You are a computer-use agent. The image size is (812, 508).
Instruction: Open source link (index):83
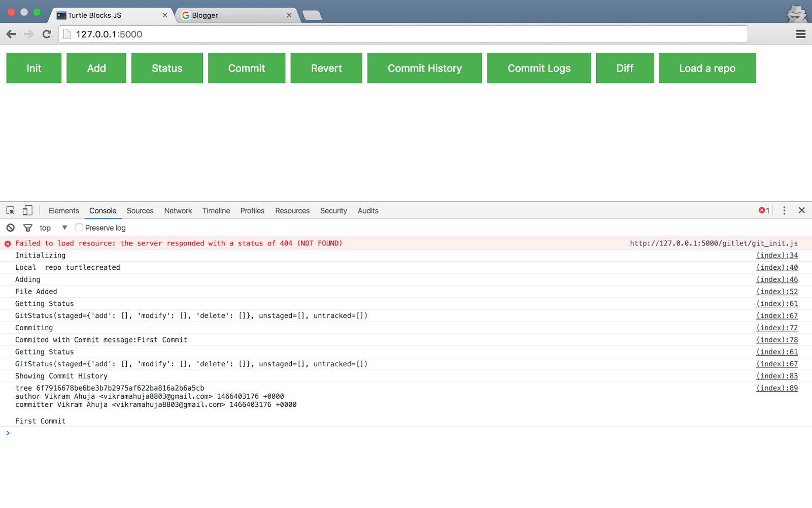point(777,376)
